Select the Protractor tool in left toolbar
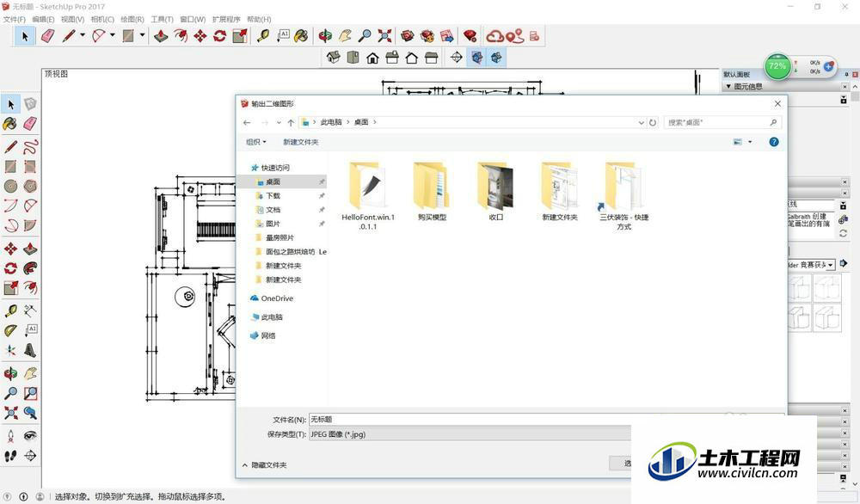Image resolution: width=860 pixels, height=504 pixels. pyautogui.click(x=10, y=330)
